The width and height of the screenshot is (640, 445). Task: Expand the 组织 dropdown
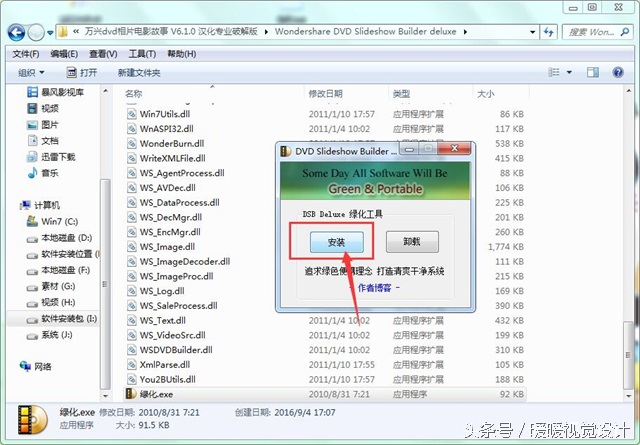point(31,73)
